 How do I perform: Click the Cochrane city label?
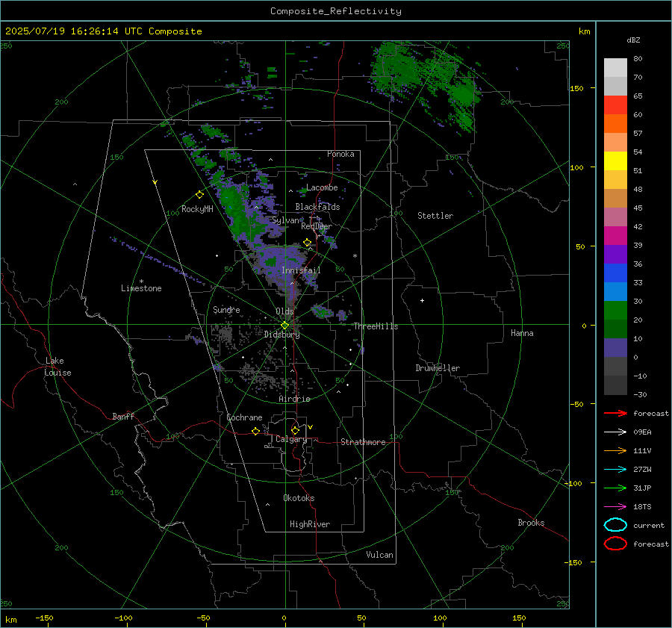click(244, 417)
